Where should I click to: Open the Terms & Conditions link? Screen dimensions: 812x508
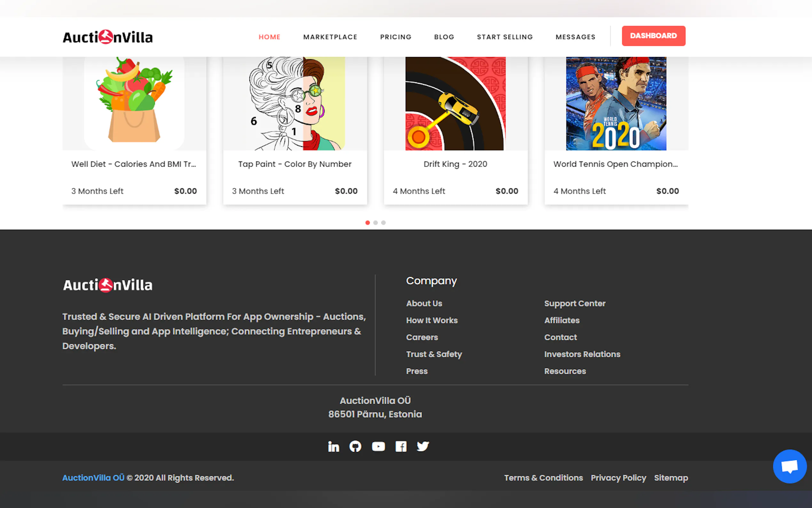click(x=543, y=478)
